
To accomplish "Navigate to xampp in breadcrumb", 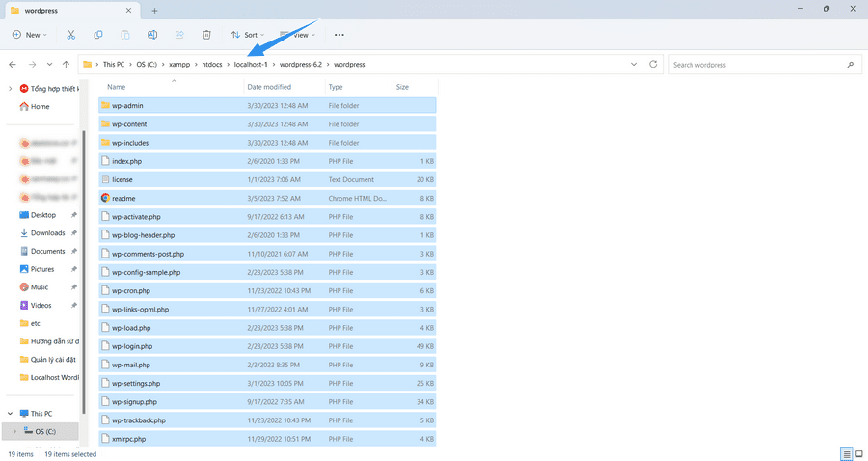I will click(x=179, y=65).
